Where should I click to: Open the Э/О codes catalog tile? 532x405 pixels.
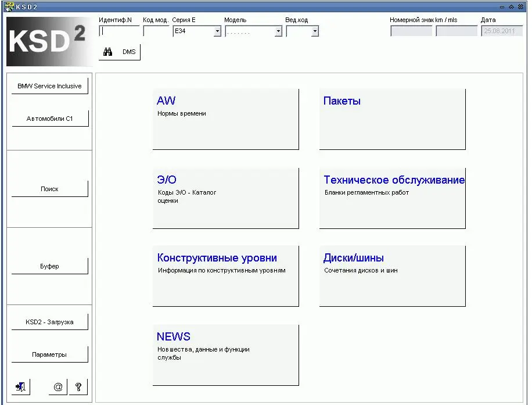point(225,198)
